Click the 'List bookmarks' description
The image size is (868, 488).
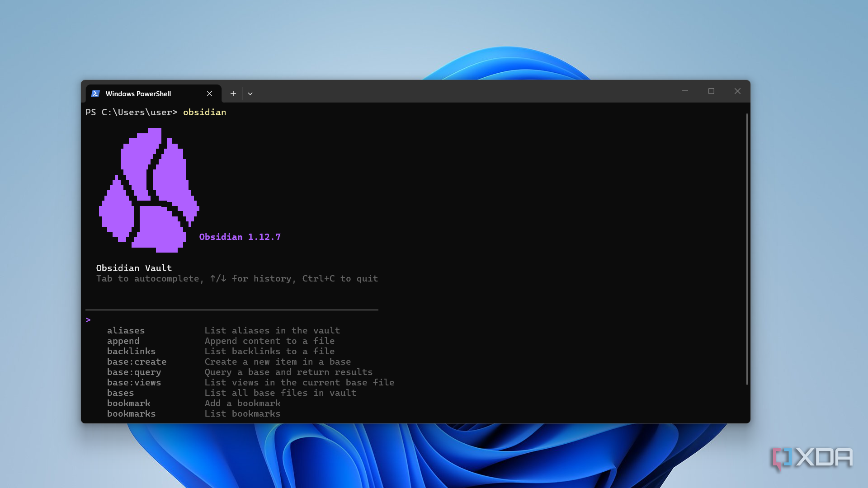242,413
